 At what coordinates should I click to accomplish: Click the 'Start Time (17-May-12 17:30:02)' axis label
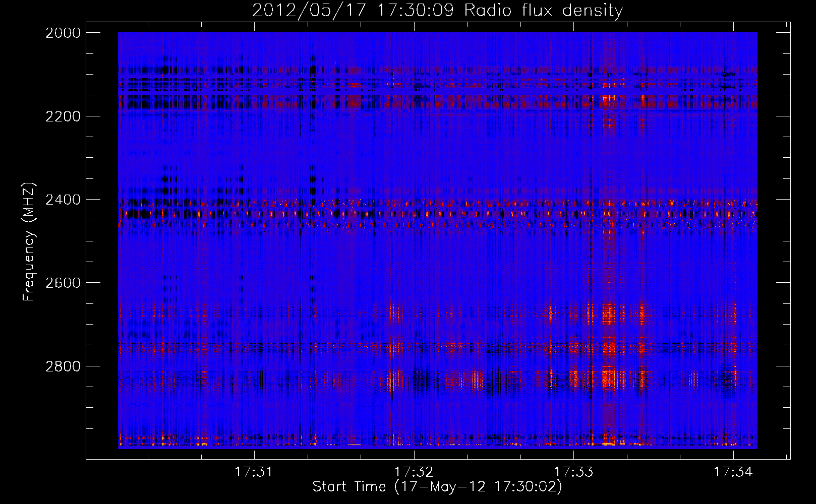point(437,487)
